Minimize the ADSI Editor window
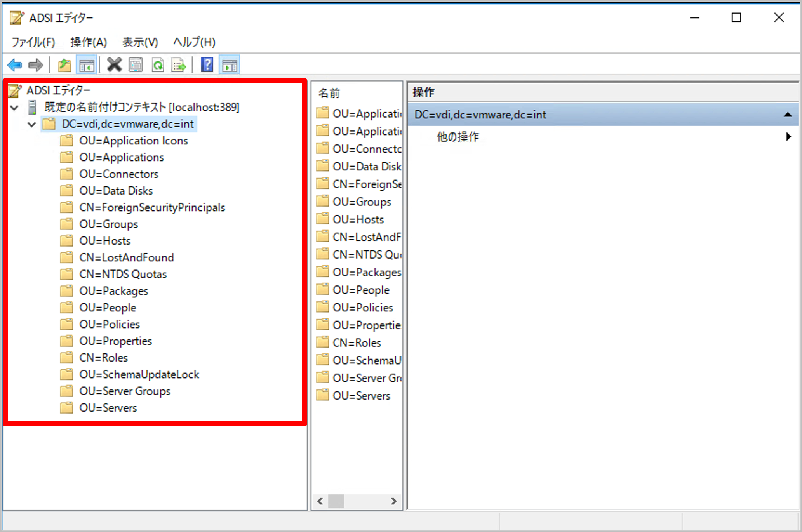802x532 pixels. (x=695, y=18)
